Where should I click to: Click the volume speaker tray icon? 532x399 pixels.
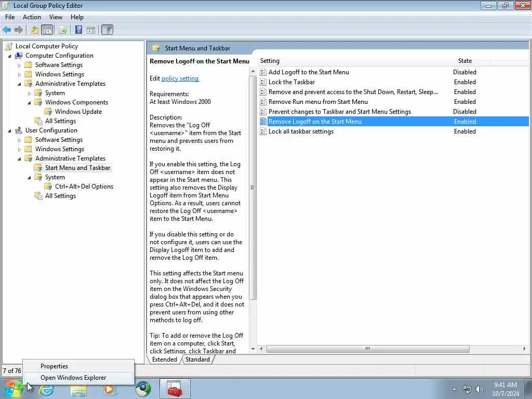pos(480,389)
